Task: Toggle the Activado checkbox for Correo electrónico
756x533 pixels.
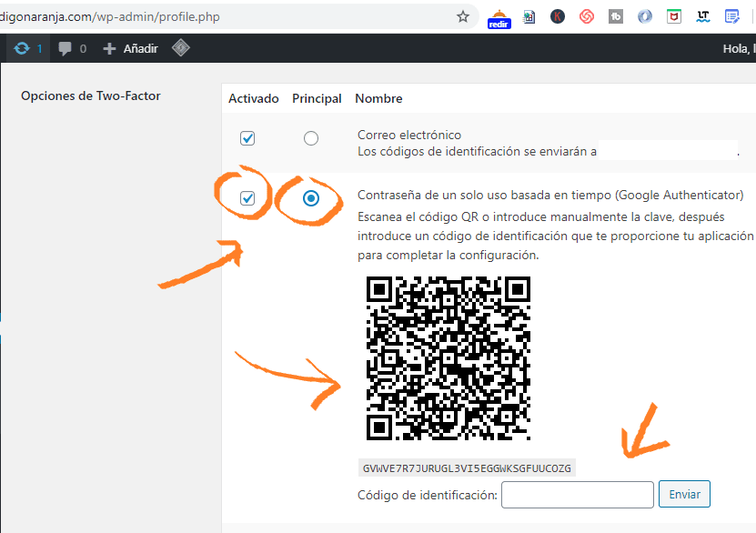Action: (x=247, y=138)
